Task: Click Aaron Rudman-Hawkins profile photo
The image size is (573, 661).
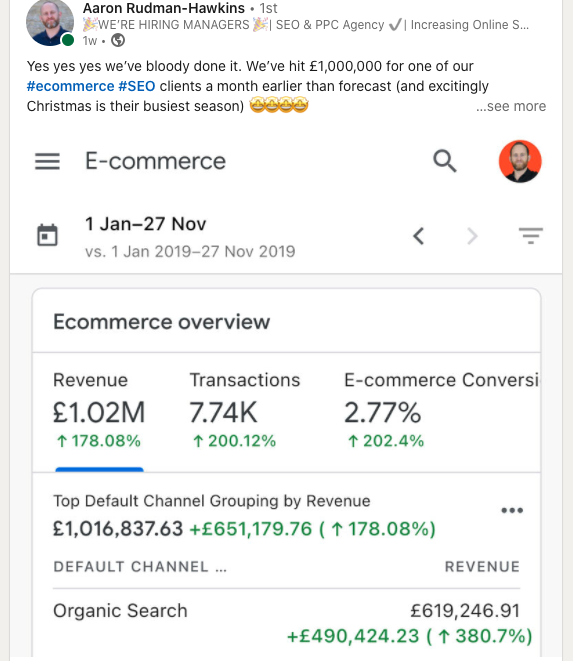Action: (x=50, y=22)
